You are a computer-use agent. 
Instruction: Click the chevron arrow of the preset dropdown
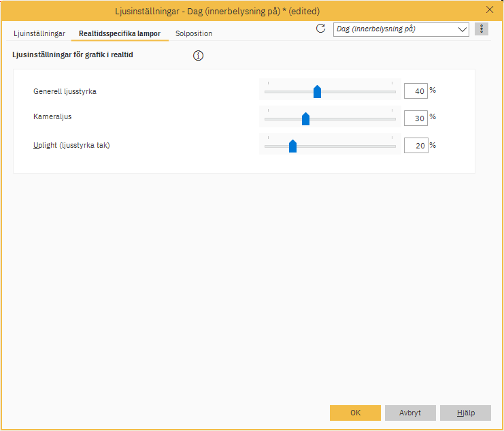pos(463,29)
